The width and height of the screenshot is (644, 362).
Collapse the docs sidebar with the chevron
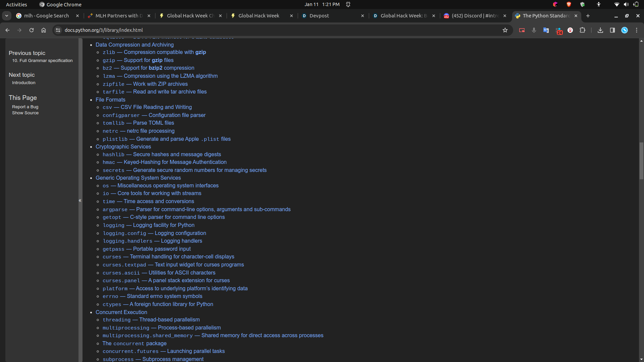[x=80, y=200]
